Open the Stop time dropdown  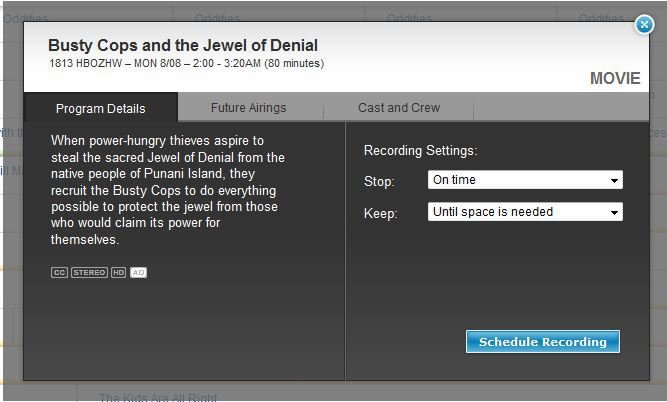525,180
